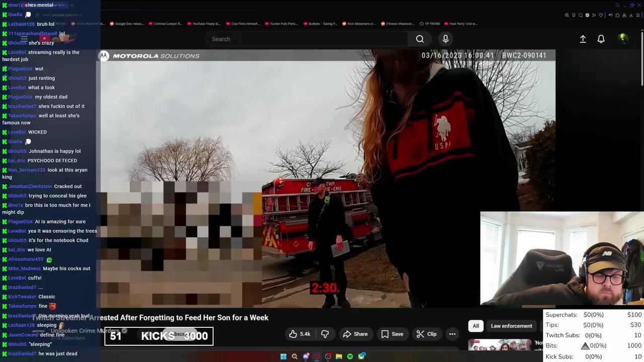Select the Law enforcement filter chip
Viewport: 644px width, 362px height.
click(x=511, y=326)
